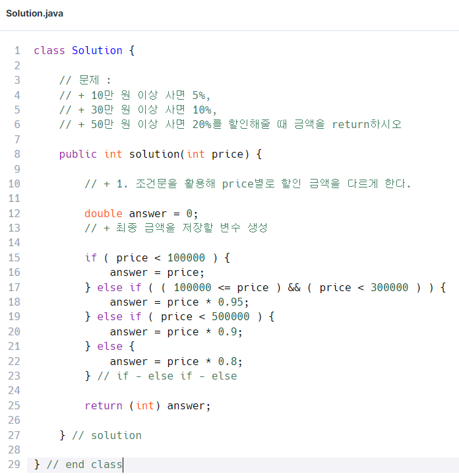Click 'answer = price * 0.9;' statement

coord(176,331)
